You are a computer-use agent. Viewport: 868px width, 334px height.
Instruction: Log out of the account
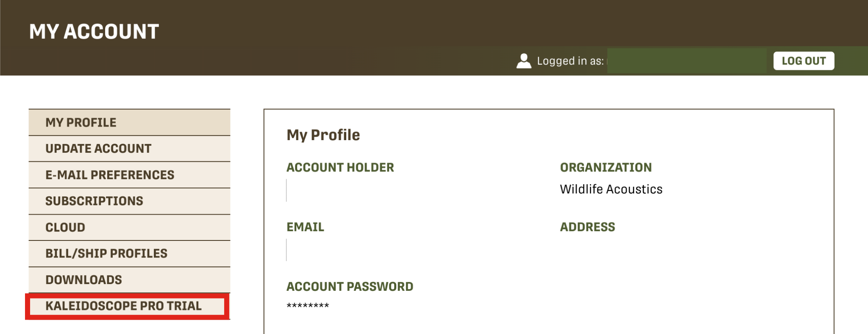pyautogui.click(x=804, y=61)
